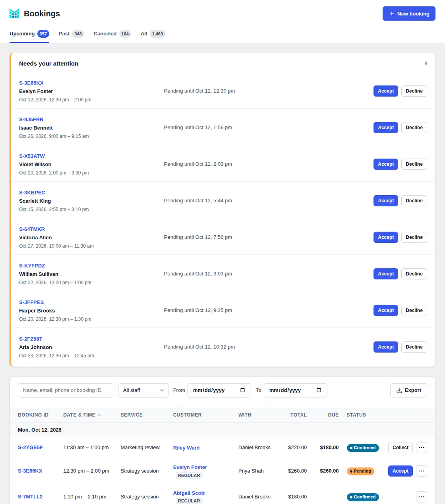This screenshot has height=504, width=445.
Task: Open the From date calendar picker icon
Action: (x=243, y=390)
